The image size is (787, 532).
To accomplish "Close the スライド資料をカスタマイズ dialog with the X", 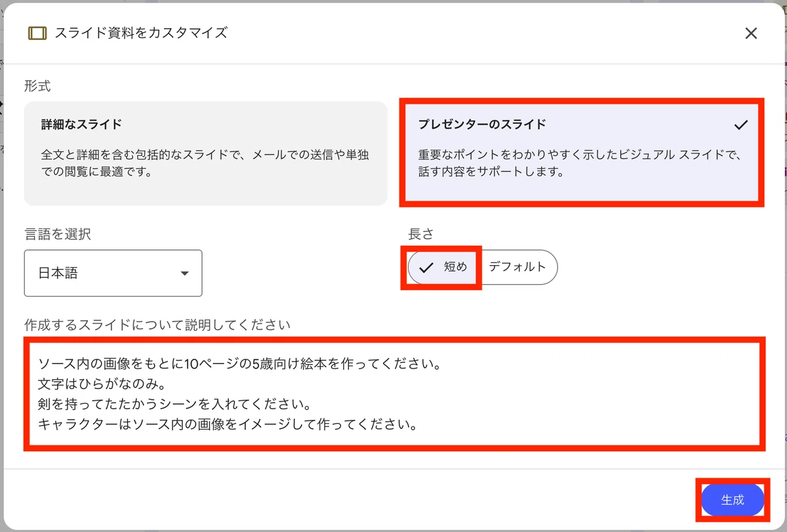I will tap(751, 33).
